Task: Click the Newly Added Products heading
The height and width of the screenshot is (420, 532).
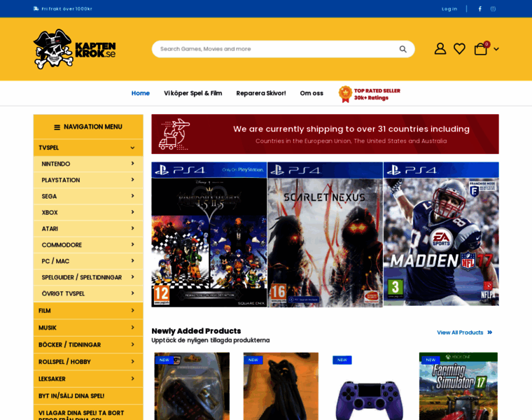Action: pyautogui.click(x=196, y=331)
